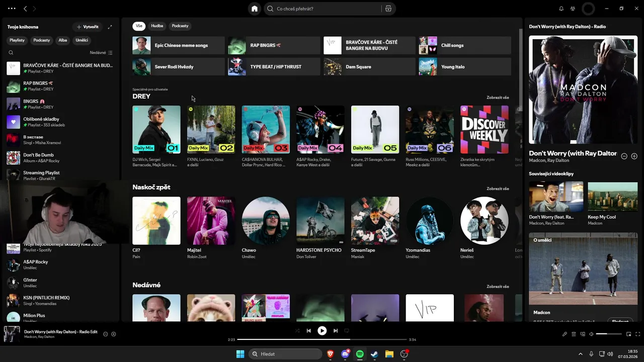Toggle shuffle in the player bar
The image size is (644, 362).
pos(297,330)
